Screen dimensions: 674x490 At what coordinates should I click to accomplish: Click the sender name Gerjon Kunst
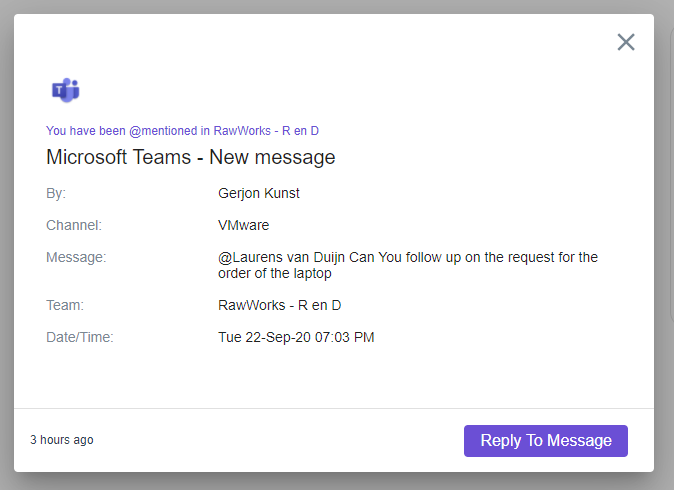(x=258, y=193)
